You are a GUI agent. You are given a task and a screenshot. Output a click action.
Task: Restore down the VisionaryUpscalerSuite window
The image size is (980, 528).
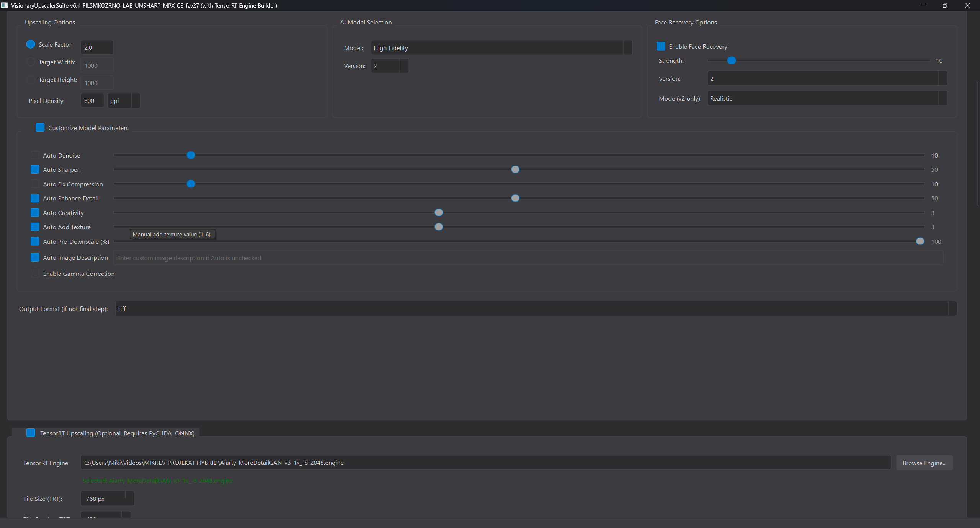(x=945, y=5)
